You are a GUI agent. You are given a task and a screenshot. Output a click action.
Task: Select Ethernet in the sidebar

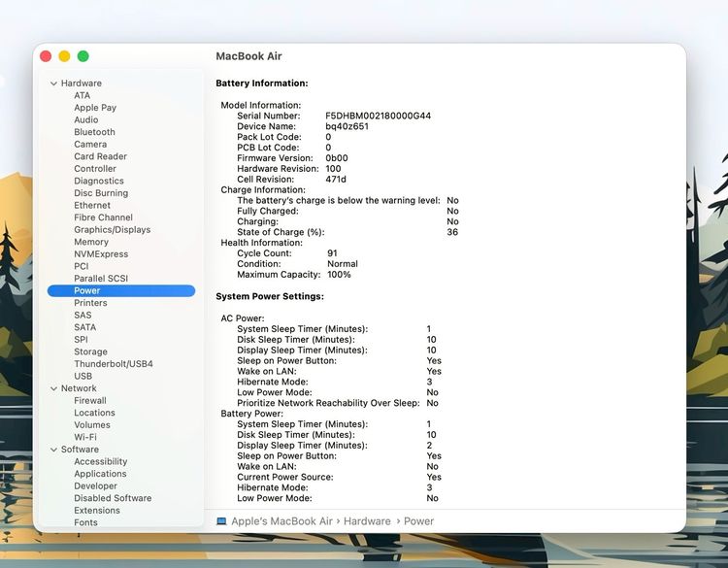point(92,205)
